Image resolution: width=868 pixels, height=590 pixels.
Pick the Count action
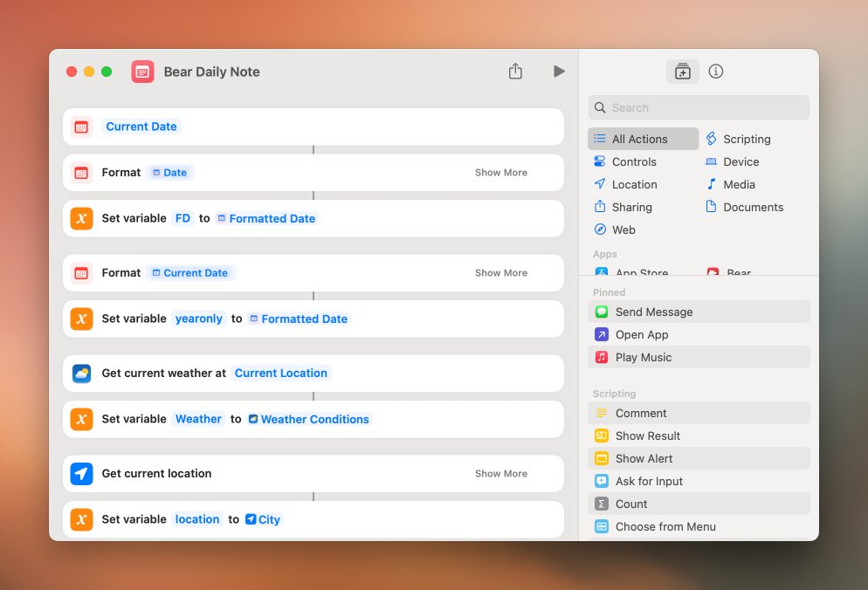pos(699,504)
